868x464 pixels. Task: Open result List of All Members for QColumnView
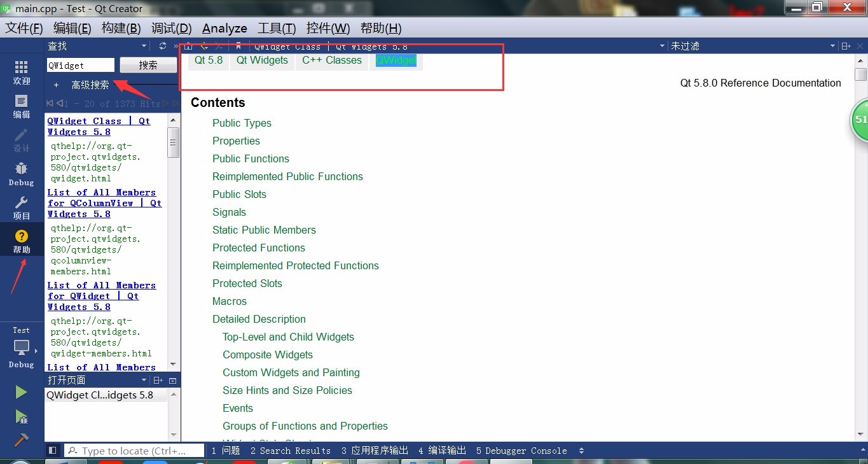(x=104, y=203)
